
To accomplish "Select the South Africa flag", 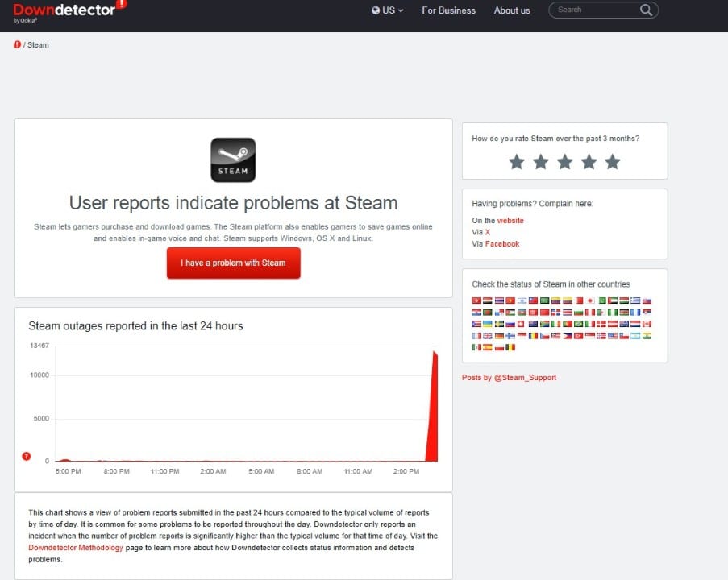I will 545,324.
